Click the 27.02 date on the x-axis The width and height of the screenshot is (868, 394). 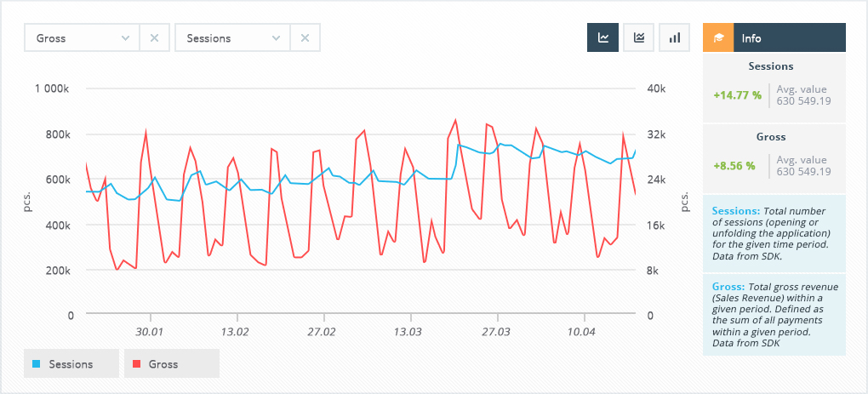[x=322, y=331]
